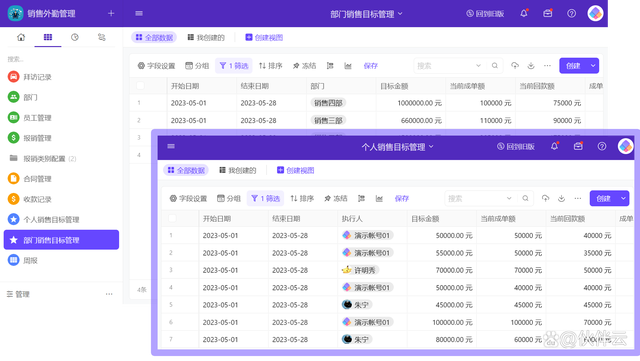Click row height icon in front window toolbar
640x361 pixels.
point(361,198)
